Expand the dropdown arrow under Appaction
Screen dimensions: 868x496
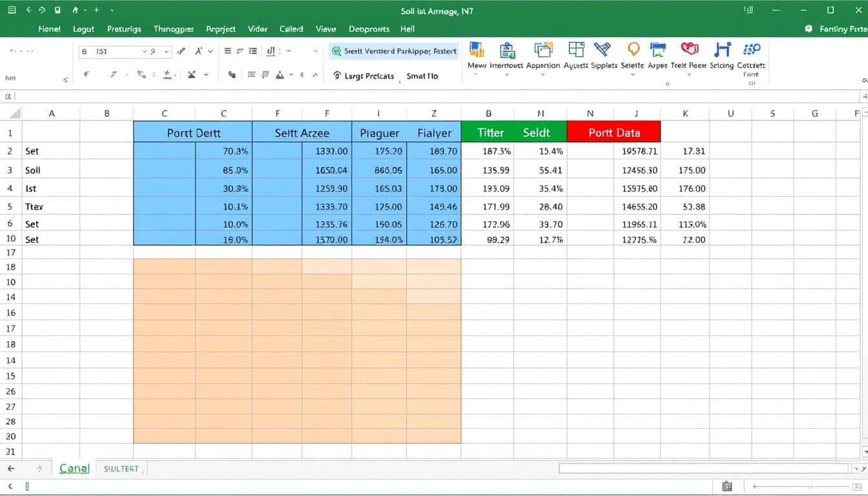[542, 74]
